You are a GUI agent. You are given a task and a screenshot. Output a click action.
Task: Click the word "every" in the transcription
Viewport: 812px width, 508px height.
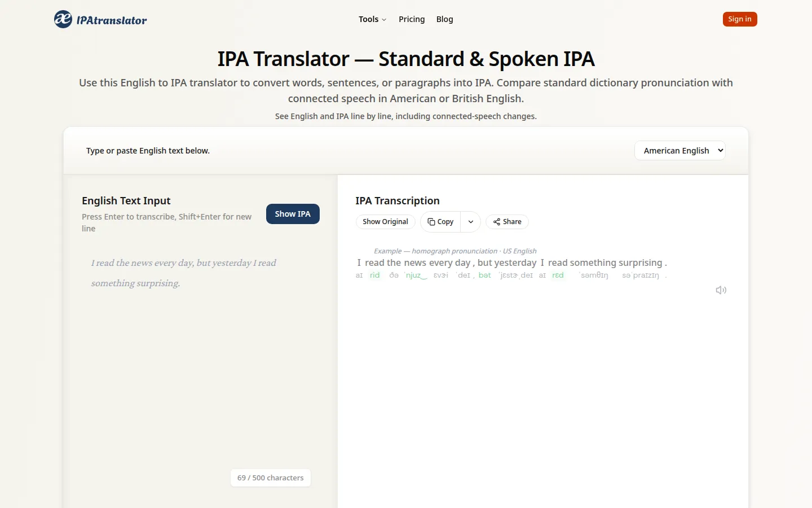point(441,262)
